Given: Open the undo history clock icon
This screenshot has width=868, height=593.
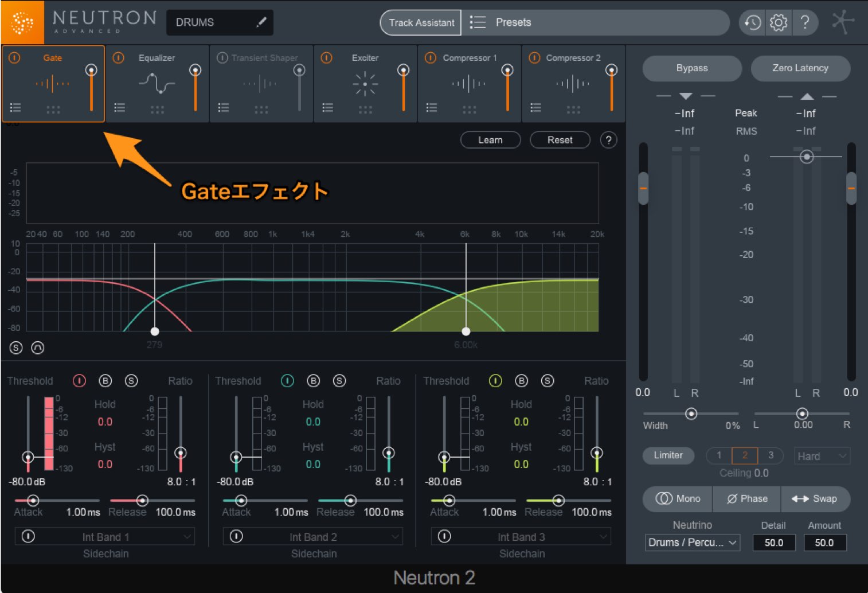Looking at the screenshot, I should [x=752, y=23].
